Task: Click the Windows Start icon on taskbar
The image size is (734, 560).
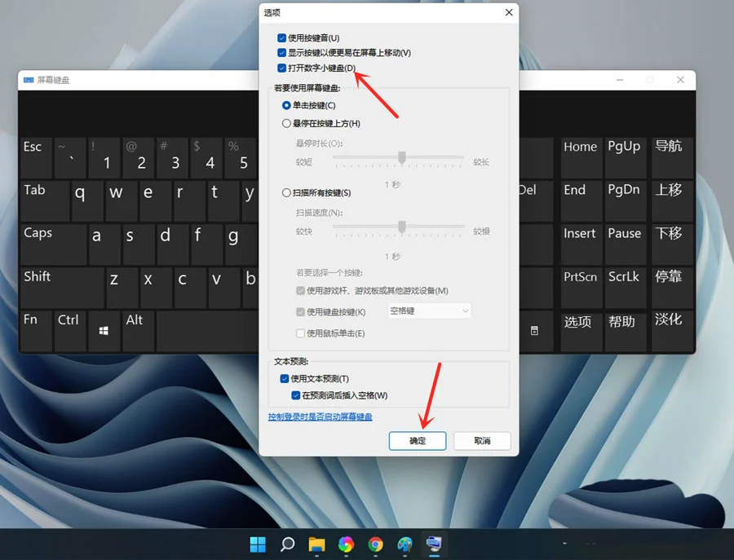Action: tap(258, 544)
